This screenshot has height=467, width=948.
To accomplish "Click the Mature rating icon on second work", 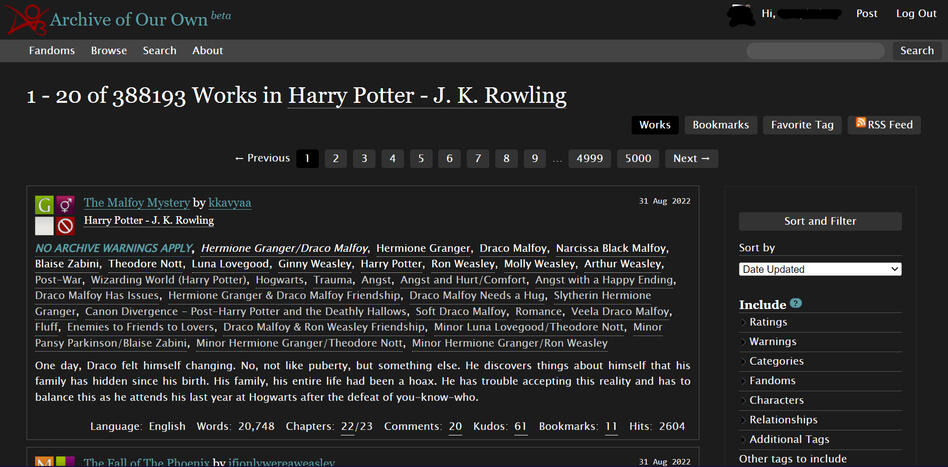I will 44,462.
